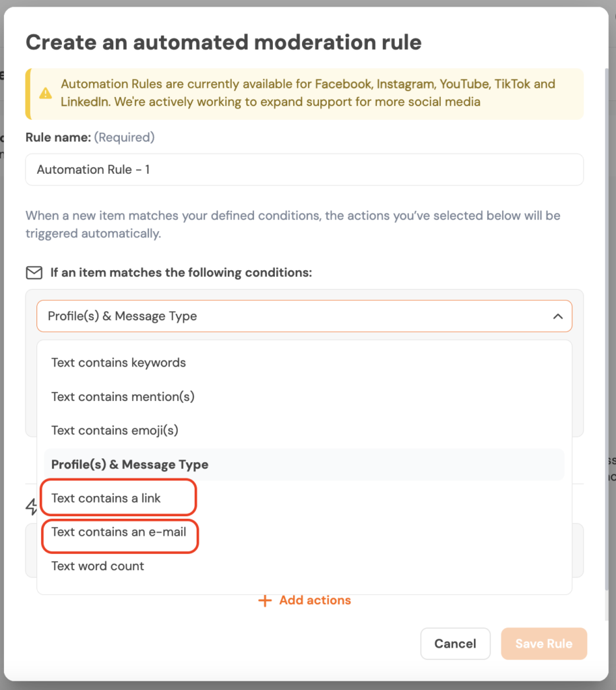Image resolution: width=616 pixels, height=690 pixels.
Task: Select highlighted Profile(s) & Message Type list option
Action: click(129, 464)
